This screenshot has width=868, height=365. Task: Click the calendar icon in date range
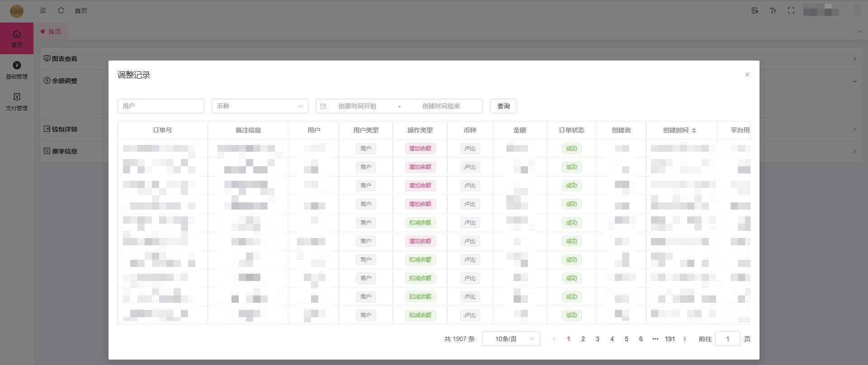[x=323, y=106]
